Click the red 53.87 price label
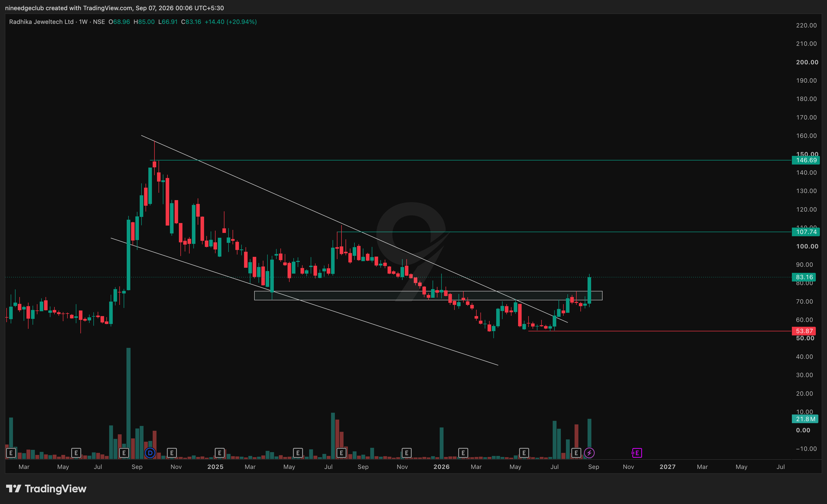 pos(804,331)
